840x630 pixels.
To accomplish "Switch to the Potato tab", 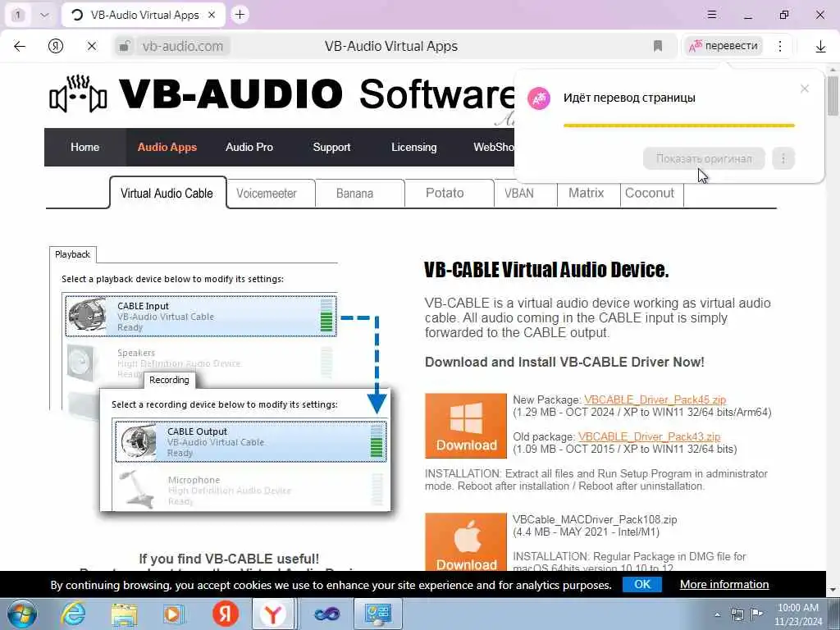I will (x=445, y=194).
